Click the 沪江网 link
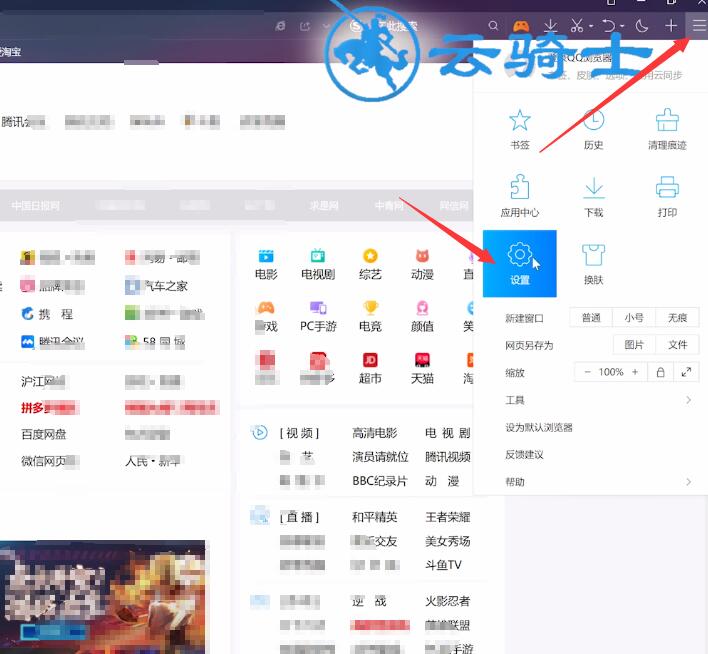Screen dimensions: 708x654 [x=43, y=382]
